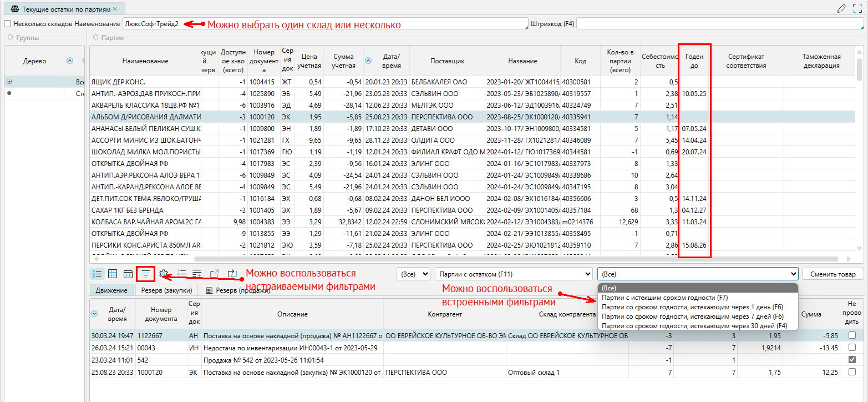Click the filter icon in the batch toolbar
This screenshot has height=402, width=868.
pyautogui.click(x=146, y=274)
